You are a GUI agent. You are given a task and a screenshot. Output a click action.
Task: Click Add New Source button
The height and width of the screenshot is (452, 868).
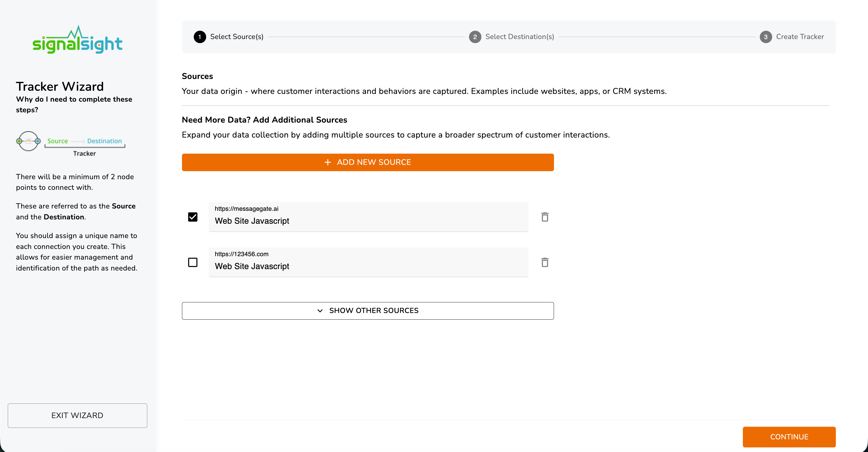click(368, 162)
